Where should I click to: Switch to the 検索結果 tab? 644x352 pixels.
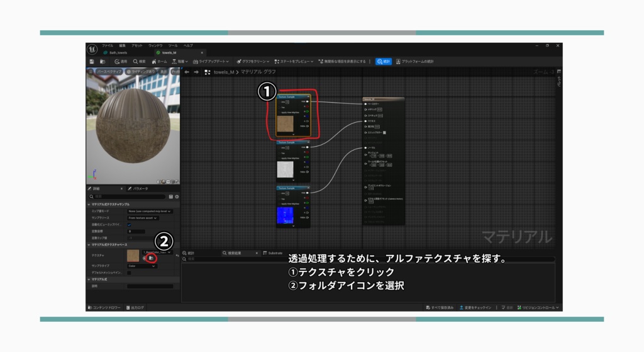pos(235,253)
